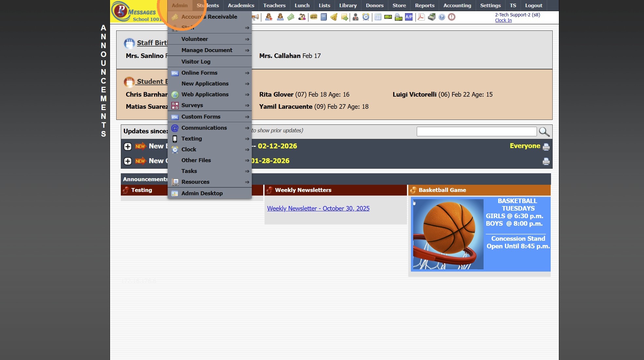Open Weekly Newsletter October 30, 2025 link
This screenshot has height=360, width=644.
click(x=318, y=208)
